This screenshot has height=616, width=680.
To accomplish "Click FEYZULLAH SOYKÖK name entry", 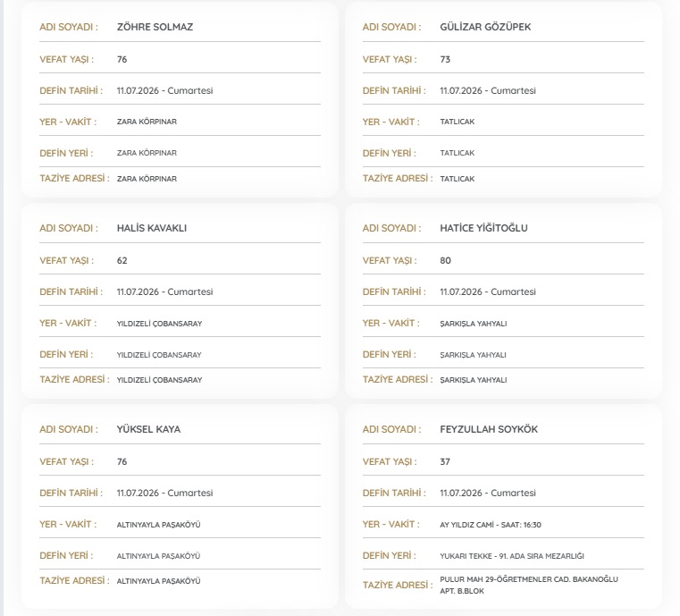I will point(489,429).
